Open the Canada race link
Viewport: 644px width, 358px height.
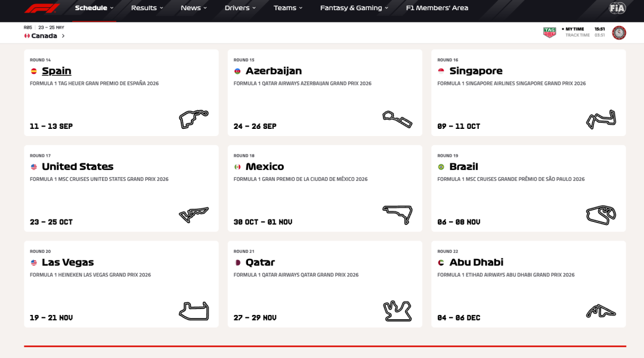[44, 36]
